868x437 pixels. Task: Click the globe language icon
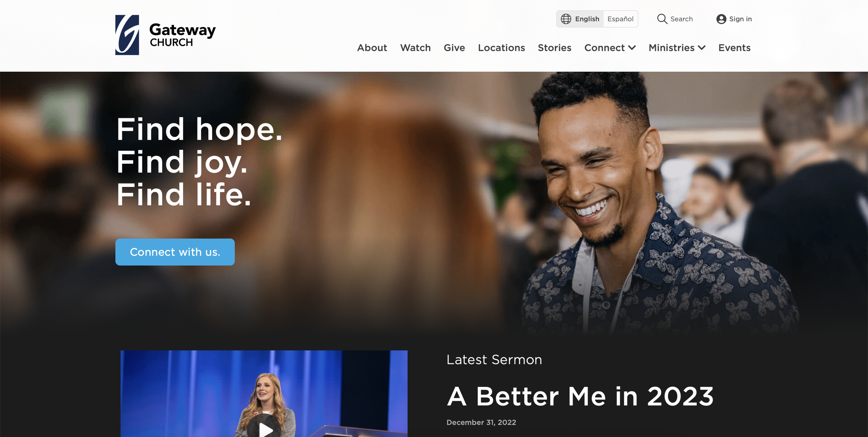pos(566,19)
